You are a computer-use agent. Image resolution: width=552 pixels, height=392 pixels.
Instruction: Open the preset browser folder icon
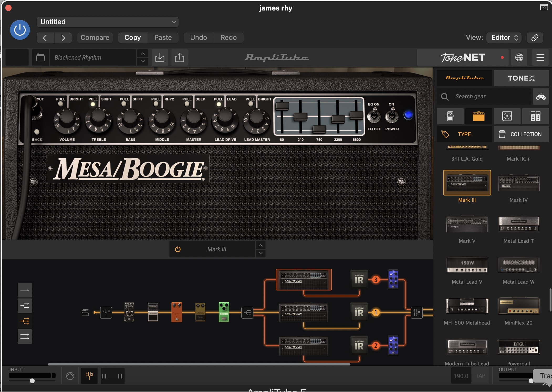(40, 57)
